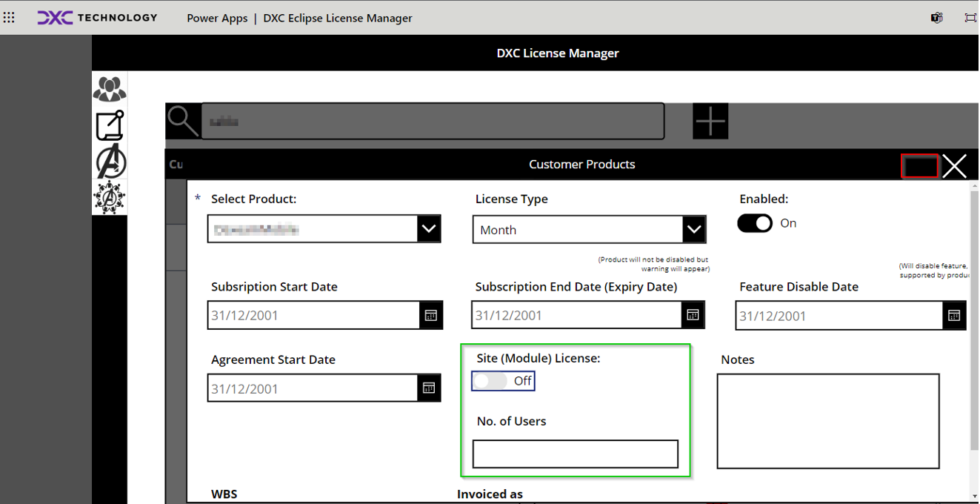Turn on Site (Module) License toggle
980x504 pixels.
click(x=491, y=381)
